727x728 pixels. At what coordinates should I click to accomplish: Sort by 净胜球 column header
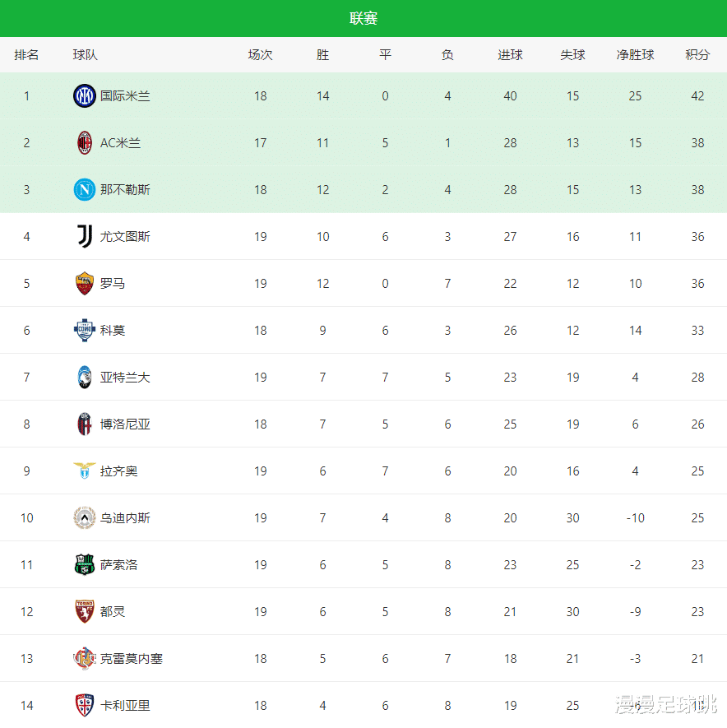click(635, 55)
